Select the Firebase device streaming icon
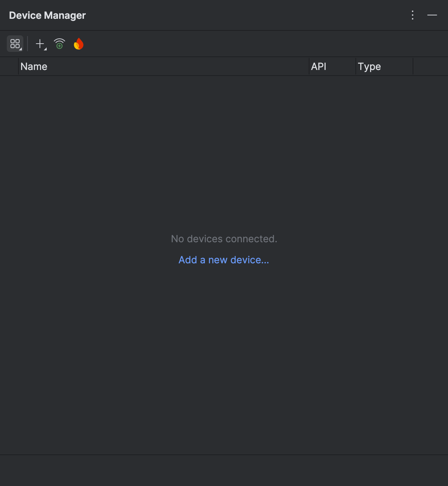 pos(79,43)
